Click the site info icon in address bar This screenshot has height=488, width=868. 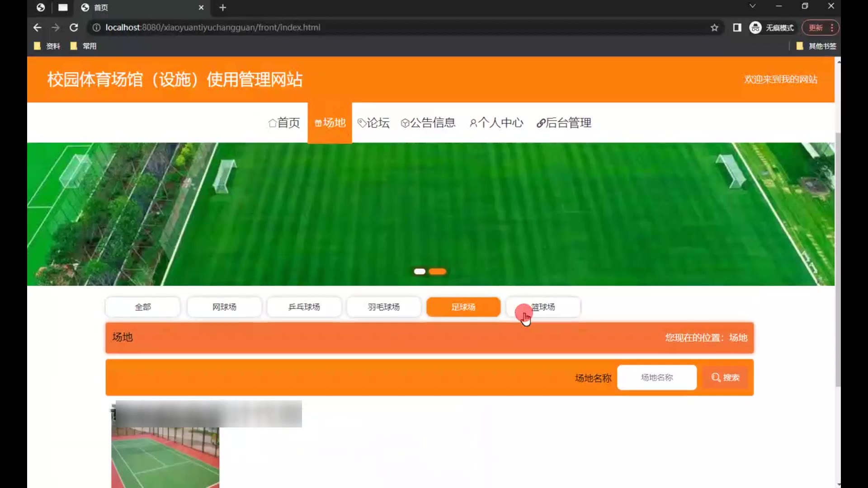click(x=96, y=28)
